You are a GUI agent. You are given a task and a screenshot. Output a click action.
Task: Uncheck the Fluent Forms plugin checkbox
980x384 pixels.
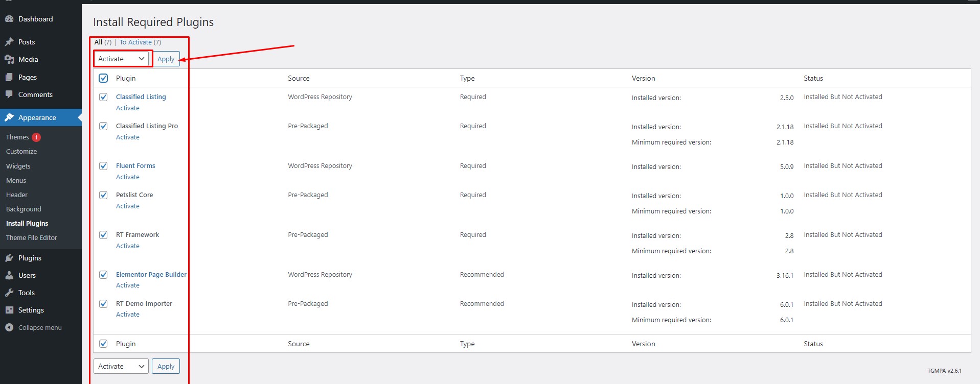point(103,166)
